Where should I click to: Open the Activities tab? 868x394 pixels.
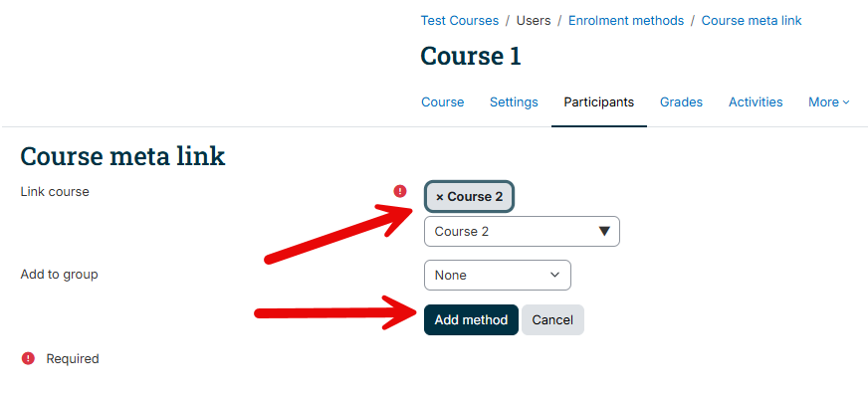click(756, 102)
